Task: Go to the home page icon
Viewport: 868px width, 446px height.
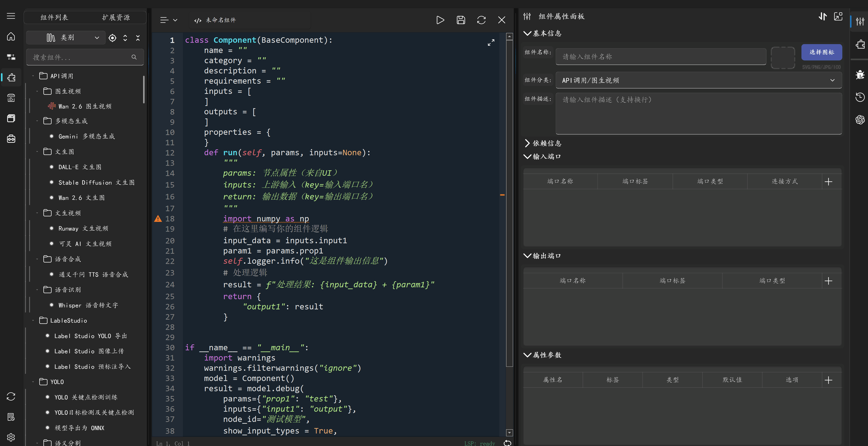Action: coord(11,36)
